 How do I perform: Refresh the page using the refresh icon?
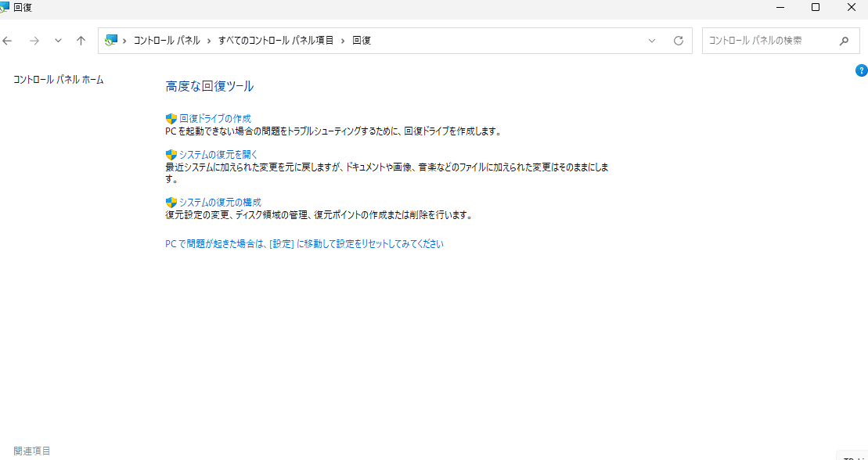[678, 41]
